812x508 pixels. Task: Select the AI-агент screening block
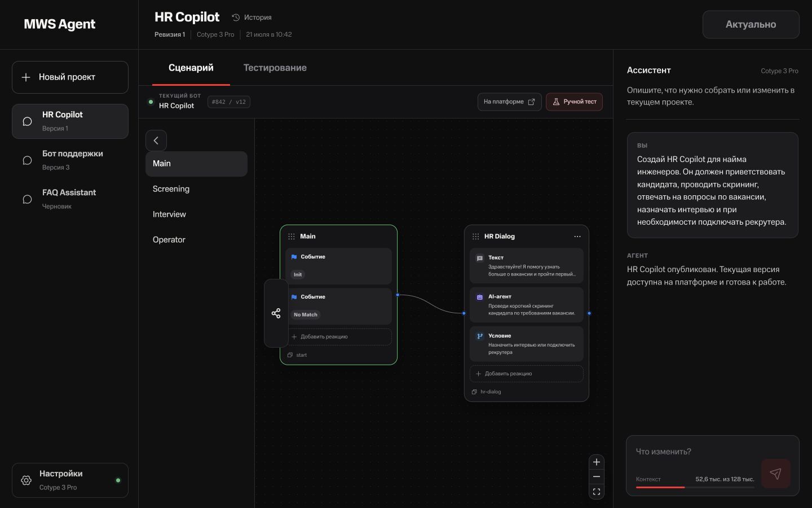point(527,305)
